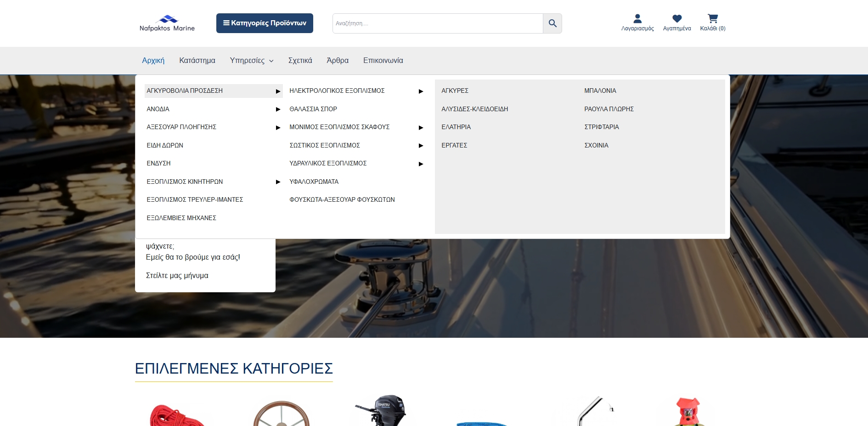Select ΜΟΝΙΜΟΣ ΕΞΟΠΛΙΣΜΟΣ ΣΚΑΦΟΥΣ category
The image size is (868, 426).
tap(339, 127)
